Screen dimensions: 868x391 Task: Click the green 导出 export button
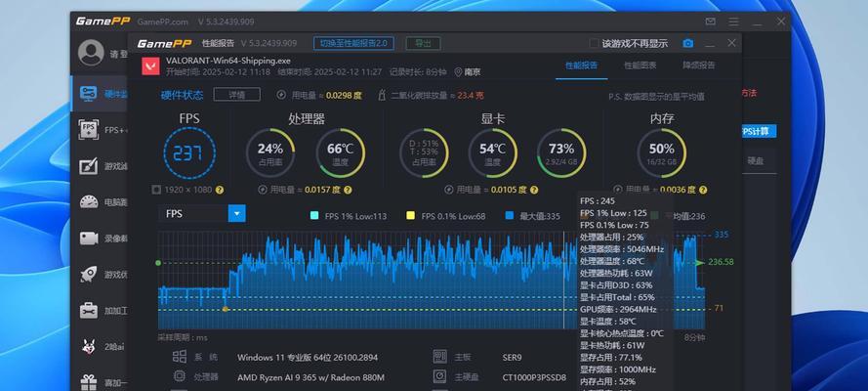point(423,43)
